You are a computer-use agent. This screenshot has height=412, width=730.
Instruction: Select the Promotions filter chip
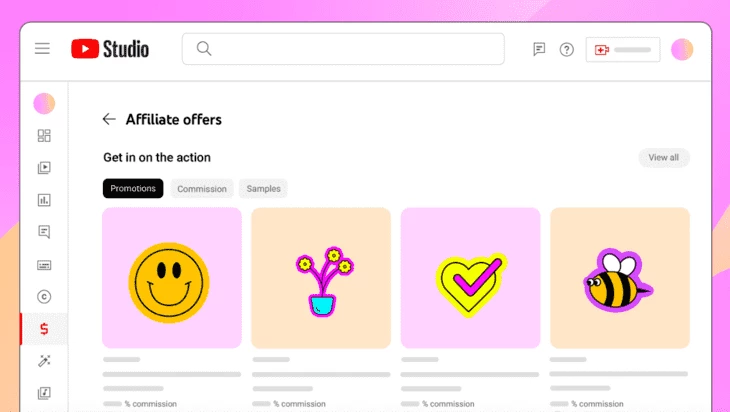coord(133,189)
